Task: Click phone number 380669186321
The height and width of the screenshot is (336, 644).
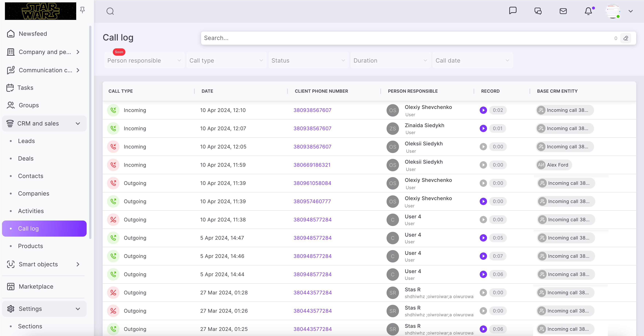Action: 312,165
